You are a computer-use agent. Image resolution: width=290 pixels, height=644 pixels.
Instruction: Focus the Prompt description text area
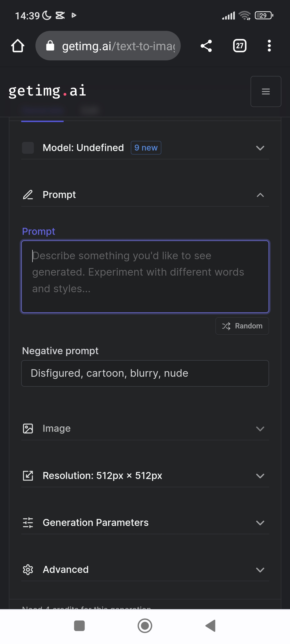(x=145, y=277)
